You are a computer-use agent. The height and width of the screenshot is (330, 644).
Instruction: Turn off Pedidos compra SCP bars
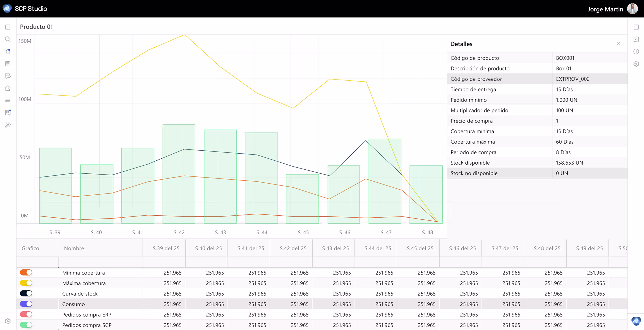26,325
